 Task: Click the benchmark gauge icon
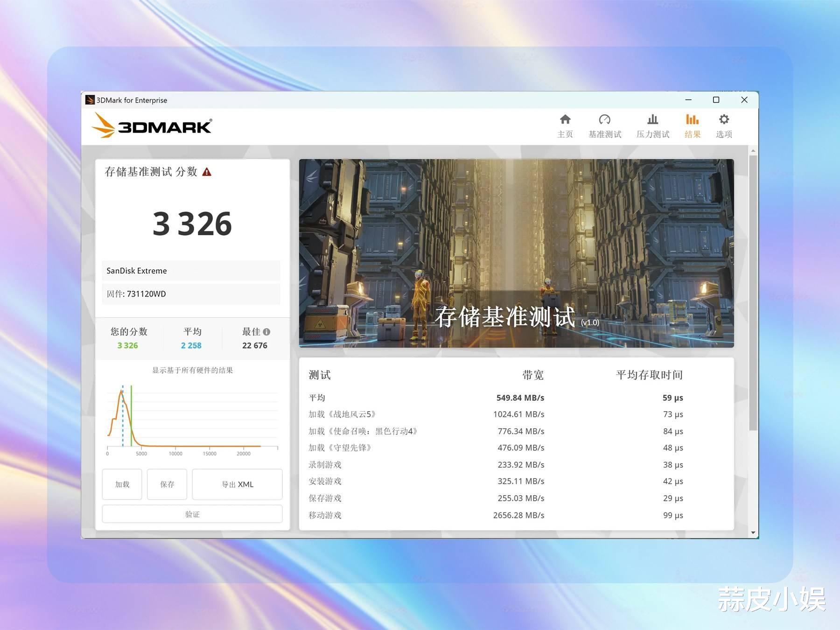tap(605, 119)
